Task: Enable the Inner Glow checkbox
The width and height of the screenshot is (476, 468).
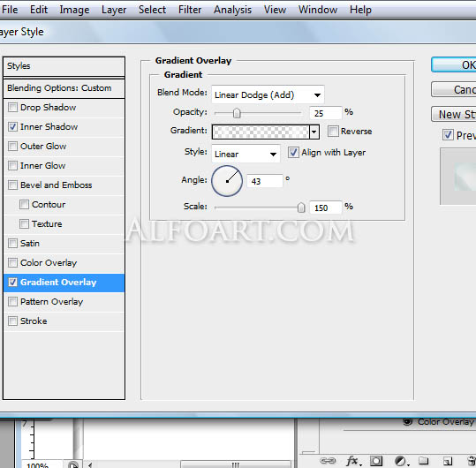Action: pos(12,165)
